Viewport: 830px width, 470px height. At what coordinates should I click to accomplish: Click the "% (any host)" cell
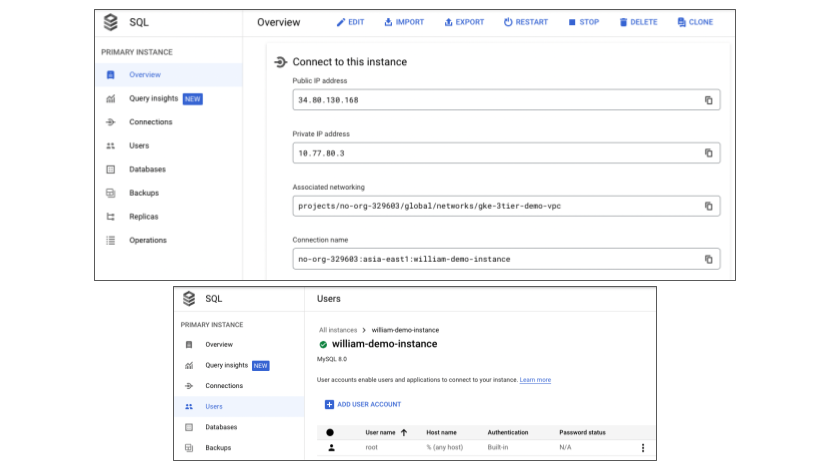click(445, 448)
